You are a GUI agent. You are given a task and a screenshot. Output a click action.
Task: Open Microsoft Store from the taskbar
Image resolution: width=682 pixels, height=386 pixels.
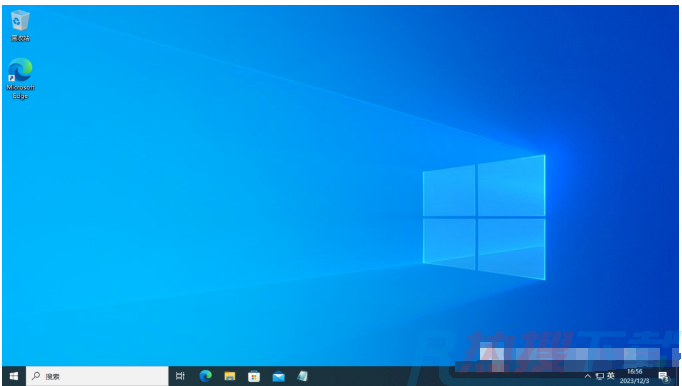coord(254,376)
